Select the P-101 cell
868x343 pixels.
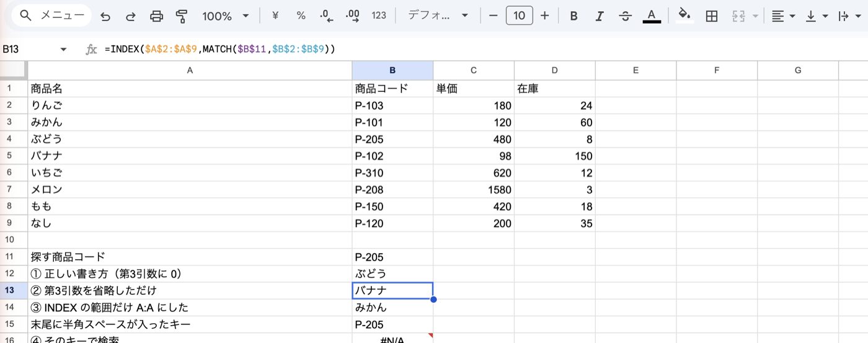tap(392, 122)
